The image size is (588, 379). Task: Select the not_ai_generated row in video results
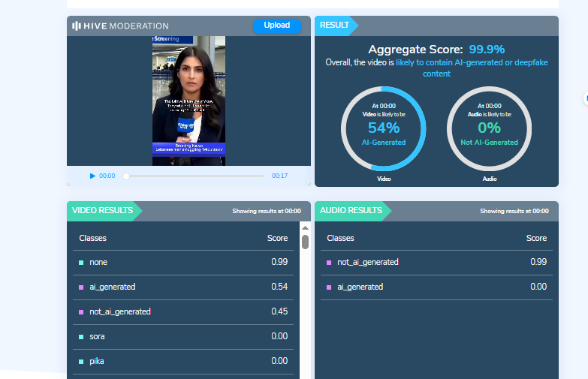coord(183,311)
